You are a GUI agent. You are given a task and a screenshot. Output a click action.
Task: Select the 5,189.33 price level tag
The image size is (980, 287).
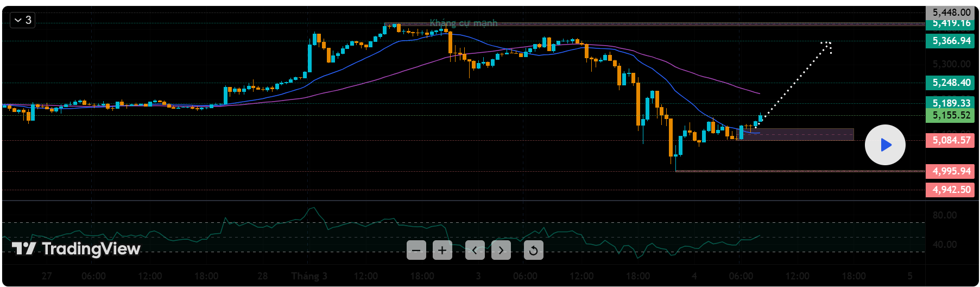(951, 103)
